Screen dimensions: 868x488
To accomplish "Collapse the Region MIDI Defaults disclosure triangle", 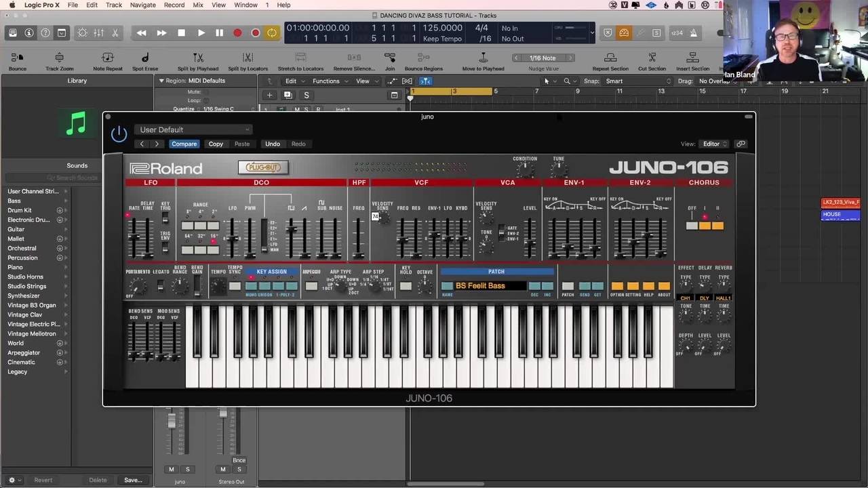I will coord(161,81).
